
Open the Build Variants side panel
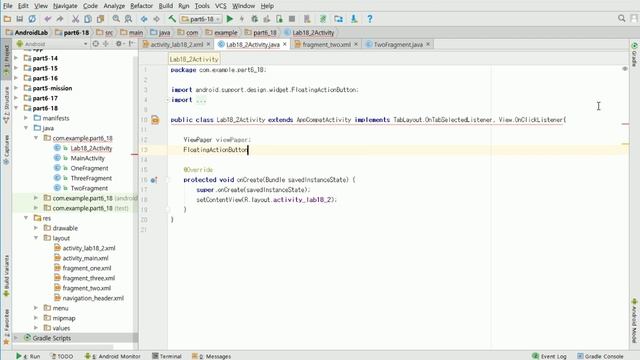(x=6, y=276)
